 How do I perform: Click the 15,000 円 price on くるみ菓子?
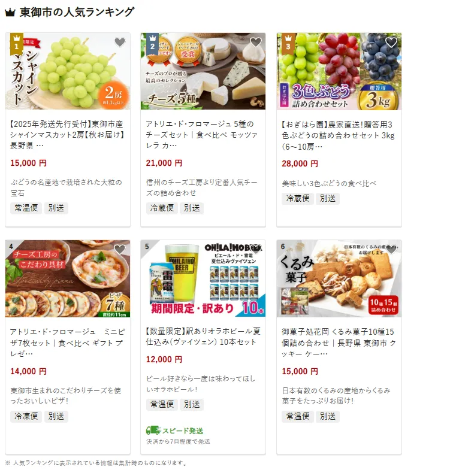[300, 371]
